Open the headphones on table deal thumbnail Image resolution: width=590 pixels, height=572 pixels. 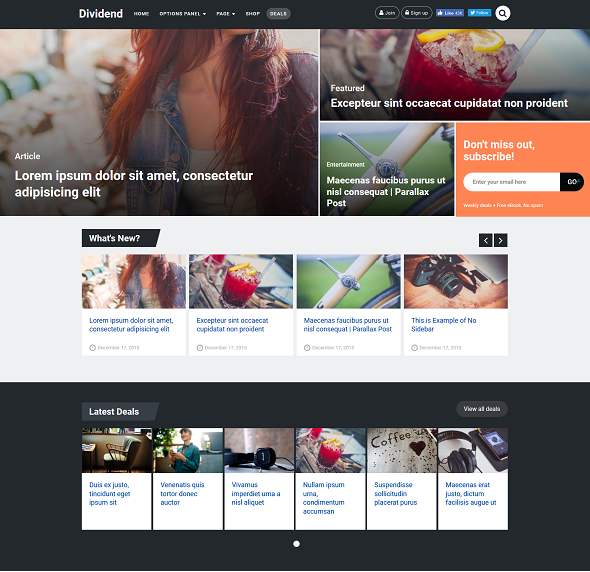pos(259,450)
